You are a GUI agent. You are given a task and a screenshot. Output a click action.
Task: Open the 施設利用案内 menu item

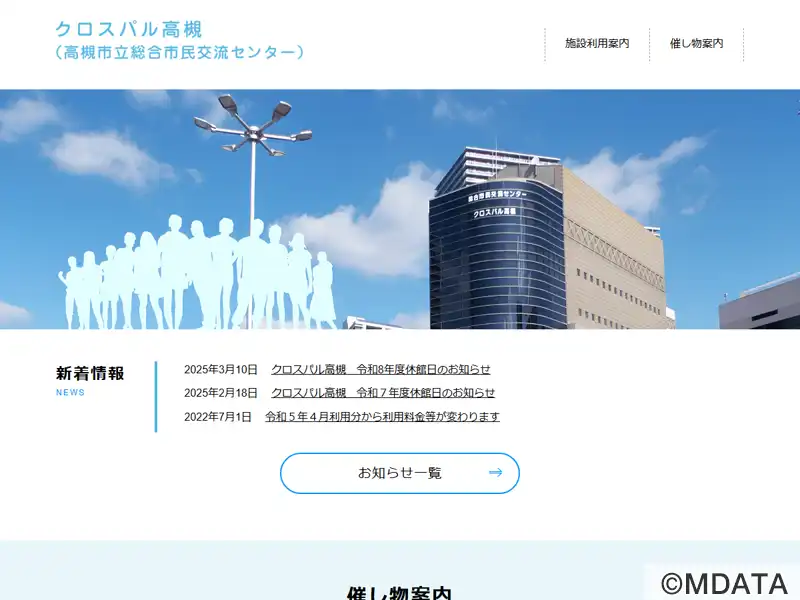point(597,44)
